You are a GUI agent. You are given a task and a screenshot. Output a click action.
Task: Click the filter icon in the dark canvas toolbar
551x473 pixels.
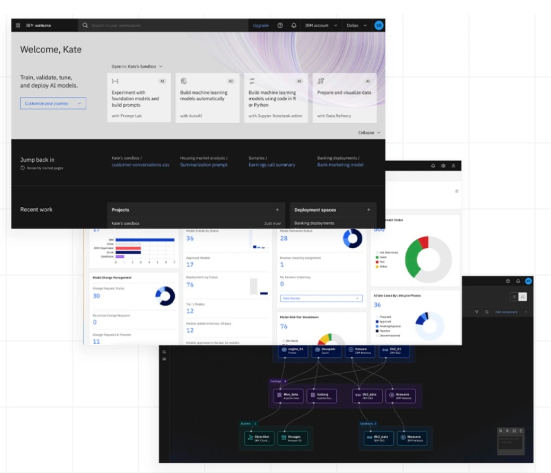pos(477,312)
